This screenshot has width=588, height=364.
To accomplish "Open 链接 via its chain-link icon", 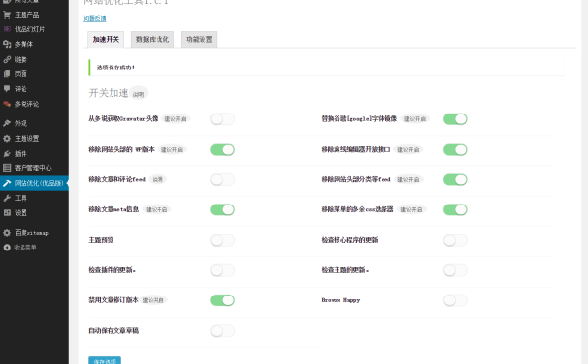I will (x=7, y=60).
